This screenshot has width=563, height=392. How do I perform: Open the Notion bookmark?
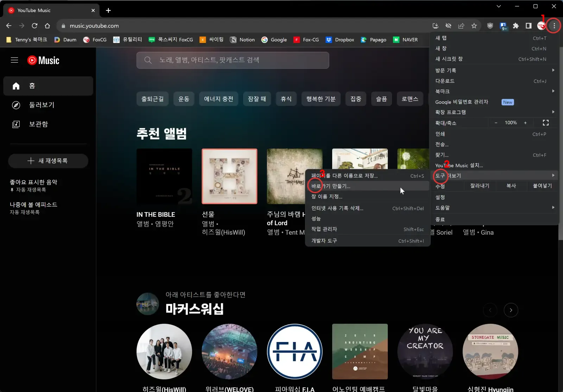coord(242,40)
